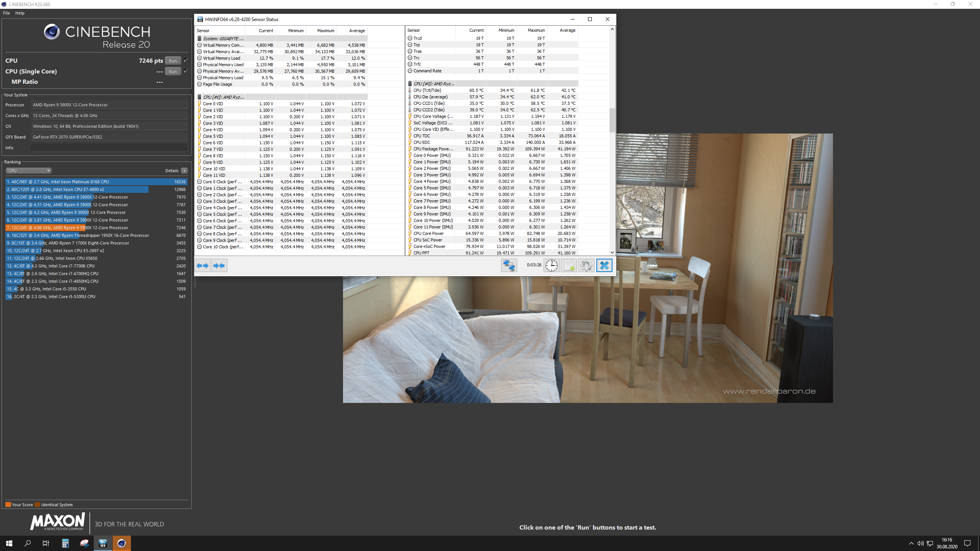Select CPU EDC sensor row
The width and height of the screenshot is (980, 551).
coord(492,142)
